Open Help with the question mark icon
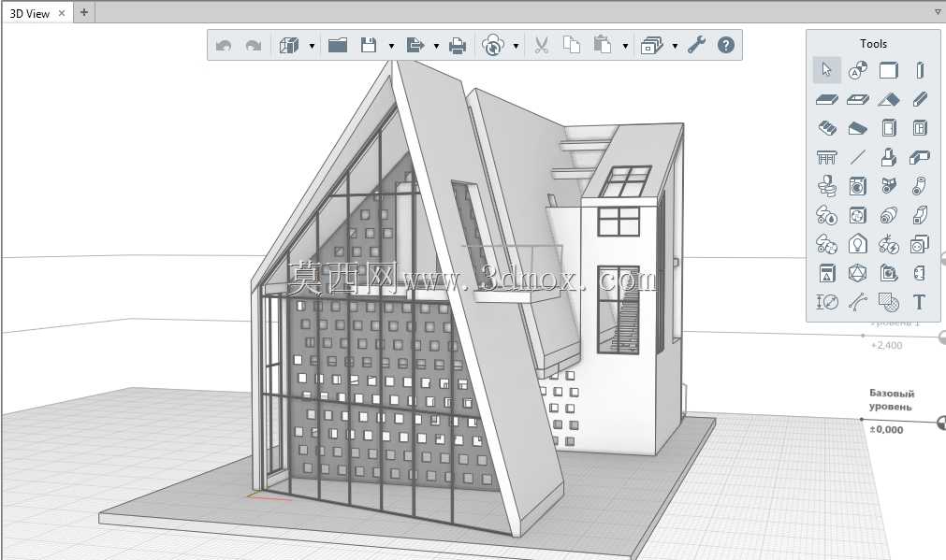Viewport: 946px width, 560px height. [726, 45]
